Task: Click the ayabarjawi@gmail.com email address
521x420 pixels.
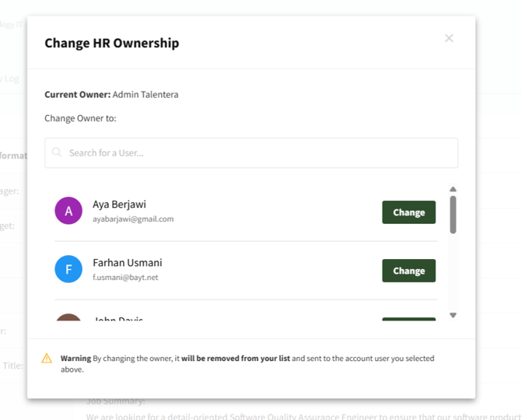Action: (133, 219)
